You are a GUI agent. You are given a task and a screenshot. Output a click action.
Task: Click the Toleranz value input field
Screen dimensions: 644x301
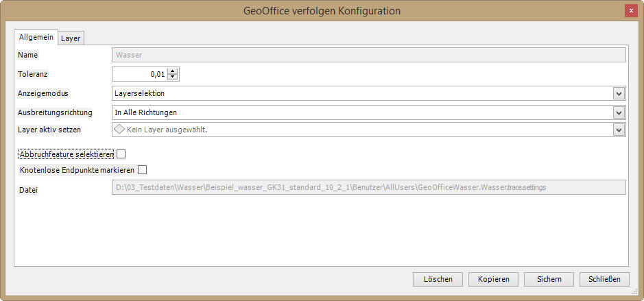point(139,74)
